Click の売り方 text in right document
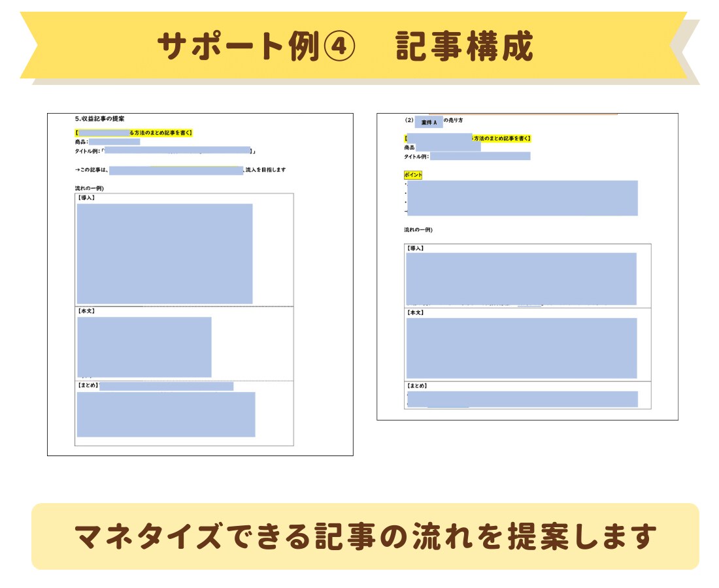This screenshot has width=719, height=588. point(453,120)
